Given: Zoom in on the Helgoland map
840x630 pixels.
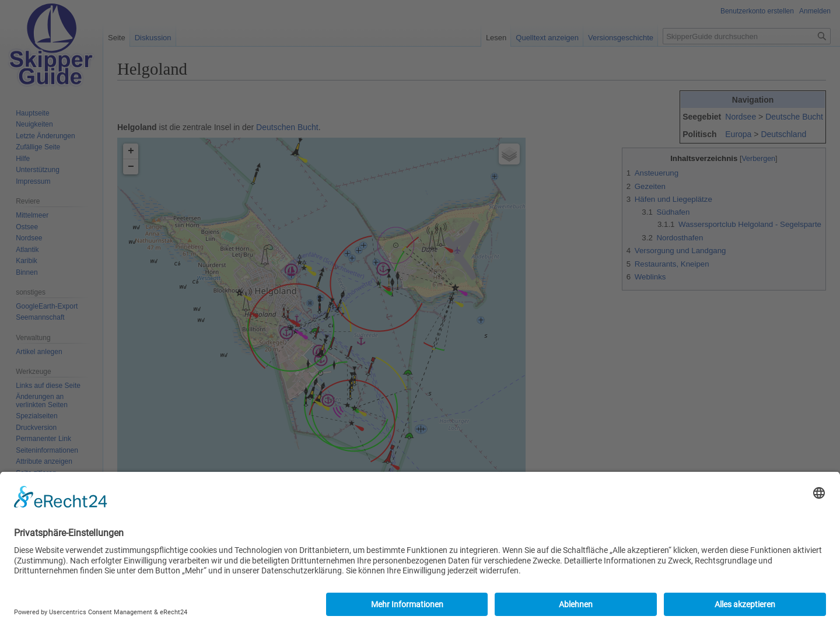Looking at the screenshot, I should (x=131, y=151).
